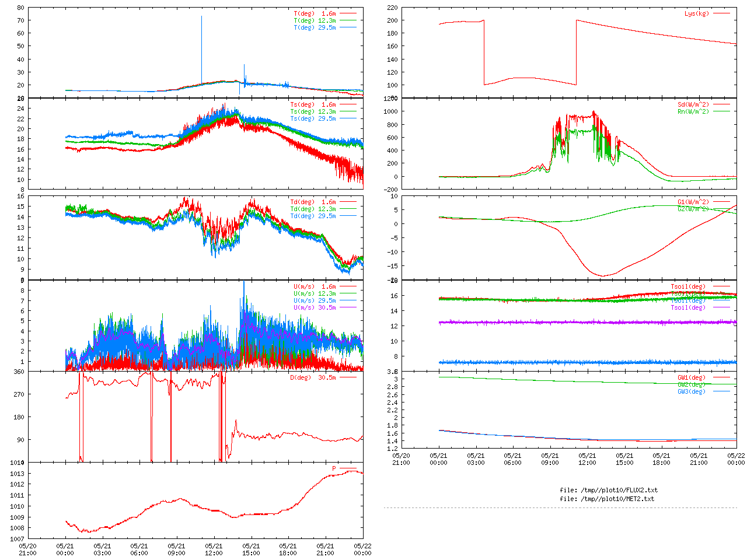The height and width of the screenshot is (560, 747).
Task: Click the green line sample beside 'Rn(W/m^2)'
Action: [x=721, y=111]
